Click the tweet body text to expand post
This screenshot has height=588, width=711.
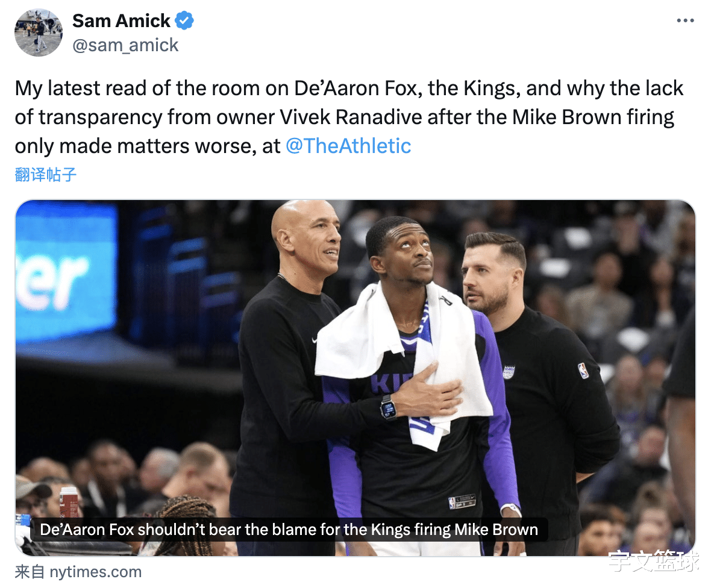click(349, 117)
